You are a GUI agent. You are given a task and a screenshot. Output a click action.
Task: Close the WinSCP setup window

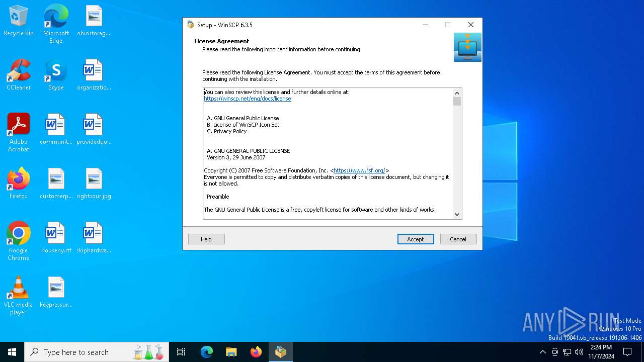coord(471,25)
